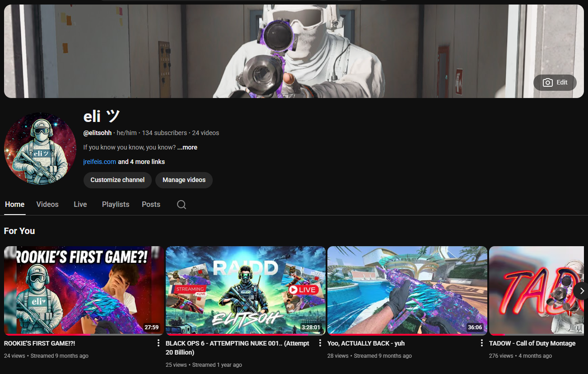
Task: Go to the Playlists tab
Action: (x=116, y=205)
